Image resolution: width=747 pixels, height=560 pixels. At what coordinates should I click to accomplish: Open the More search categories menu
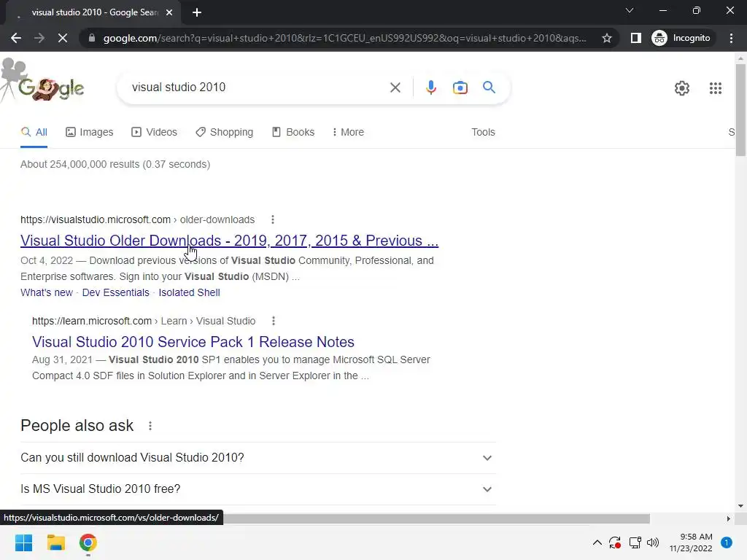[348, 132]
